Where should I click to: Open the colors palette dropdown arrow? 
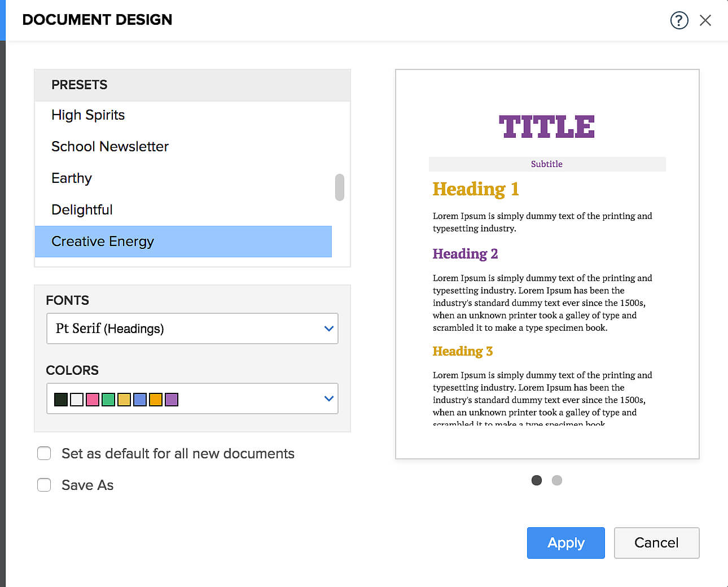[329, 398]
